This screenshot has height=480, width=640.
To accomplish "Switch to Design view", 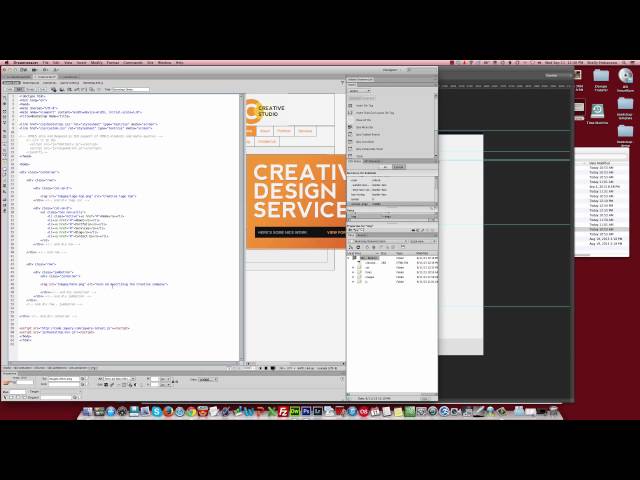I will click(x=30, y=89).
